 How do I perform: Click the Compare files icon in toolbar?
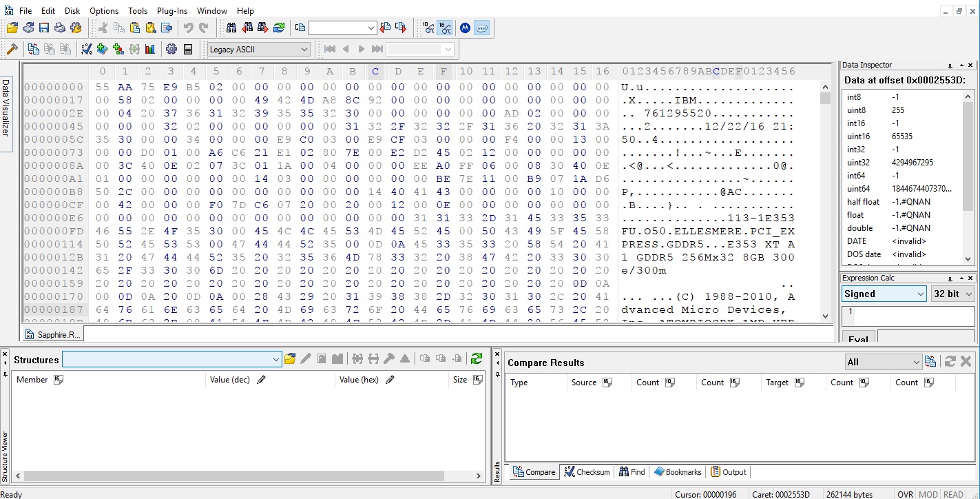[33, 49]
